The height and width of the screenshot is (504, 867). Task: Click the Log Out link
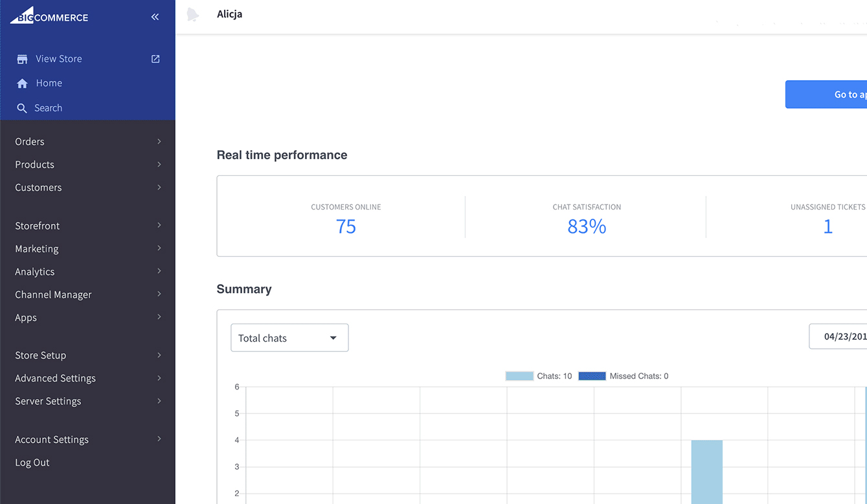(x=32, y=463)
